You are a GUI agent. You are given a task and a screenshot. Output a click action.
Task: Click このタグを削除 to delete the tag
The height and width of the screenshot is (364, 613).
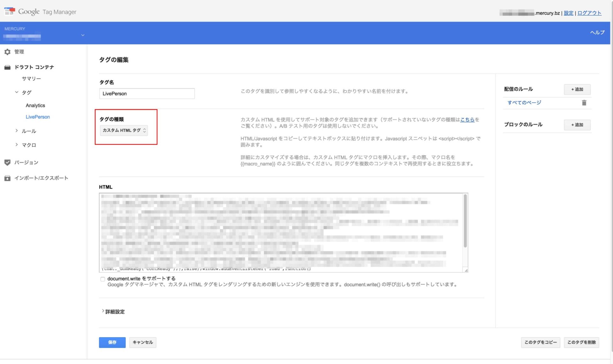coord(582,342)
